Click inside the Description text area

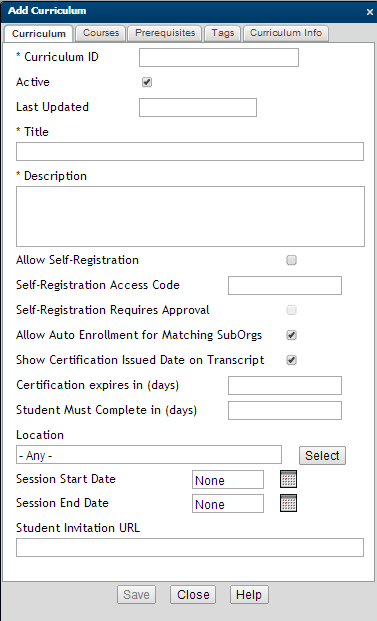pos(190,217)
